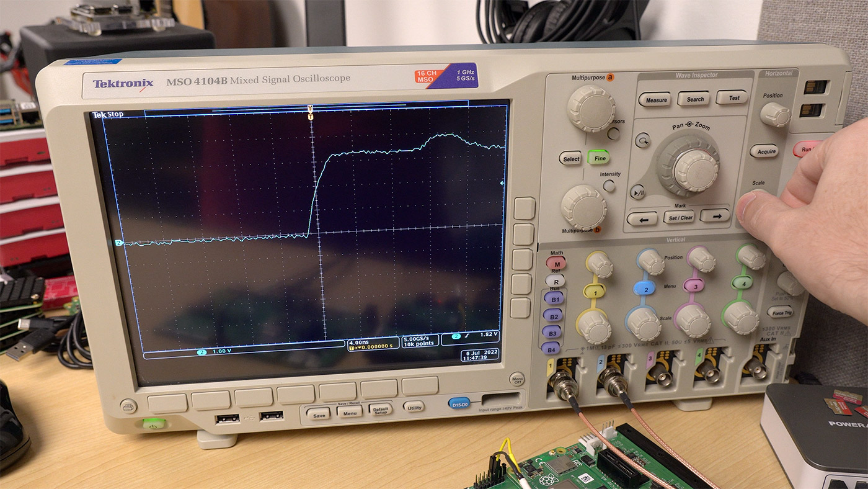868x489 pixels.
Task: Step to the next mark with the right arrow
Action: [x=715, y=215]
